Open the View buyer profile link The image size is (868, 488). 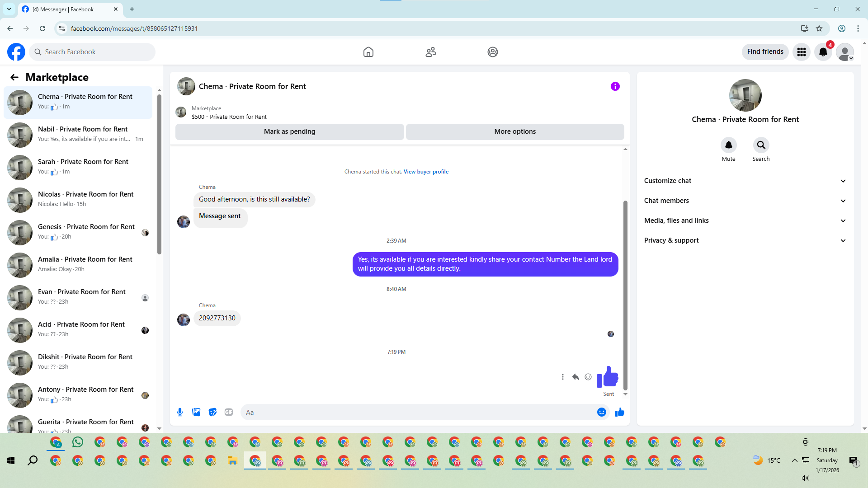[426, 172]
